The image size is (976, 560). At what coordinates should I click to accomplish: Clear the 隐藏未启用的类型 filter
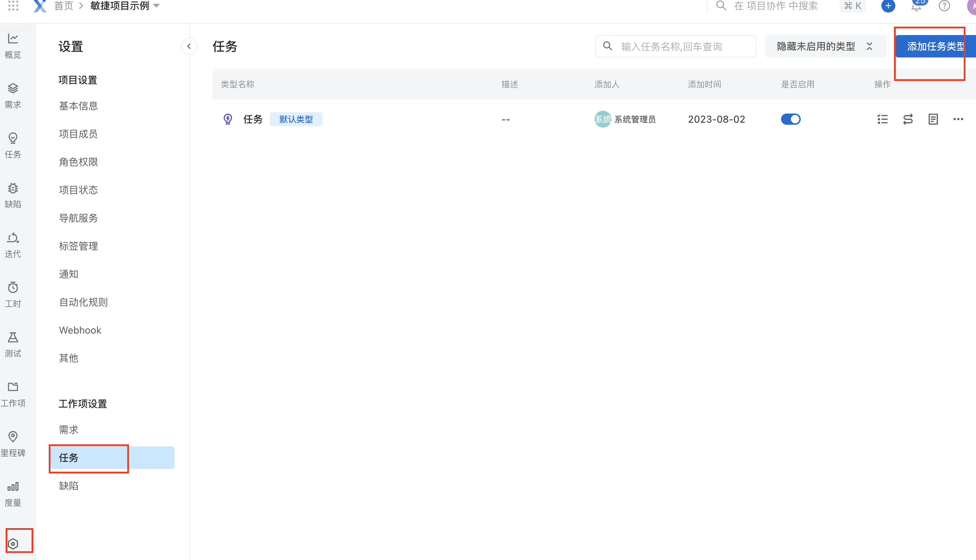[869, 47]
